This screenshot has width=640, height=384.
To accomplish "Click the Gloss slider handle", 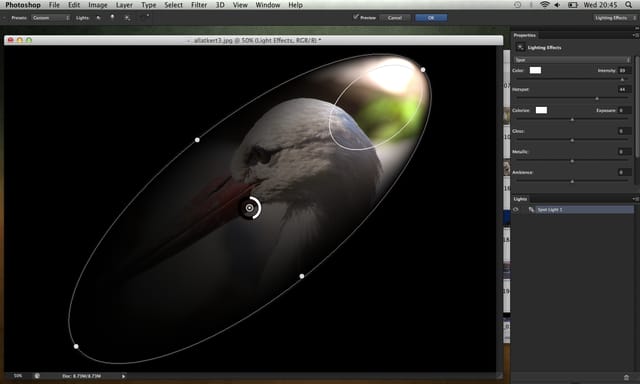I will click(572, 140).
